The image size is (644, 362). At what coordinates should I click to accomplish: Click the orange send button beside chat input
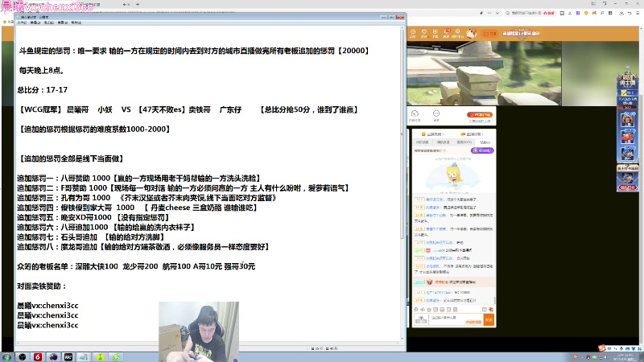click(x=489, y=319)
